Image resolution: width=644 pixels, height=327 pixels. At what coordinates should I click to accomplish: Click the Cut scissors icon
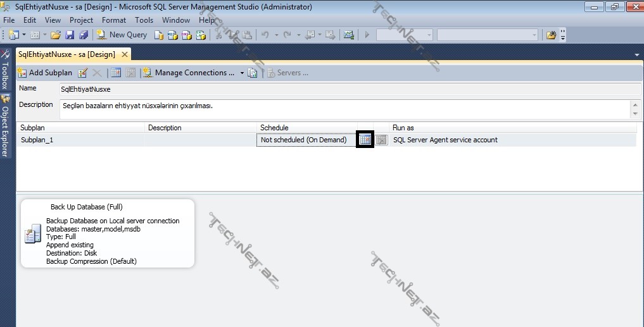click(219, 35)
